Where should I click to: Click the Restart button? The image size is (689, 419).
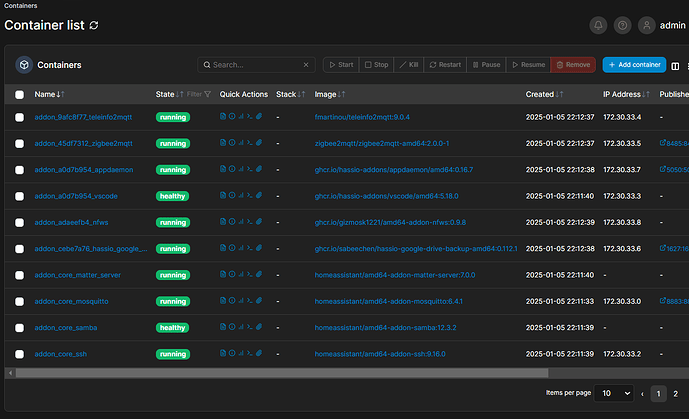[445, 65]
